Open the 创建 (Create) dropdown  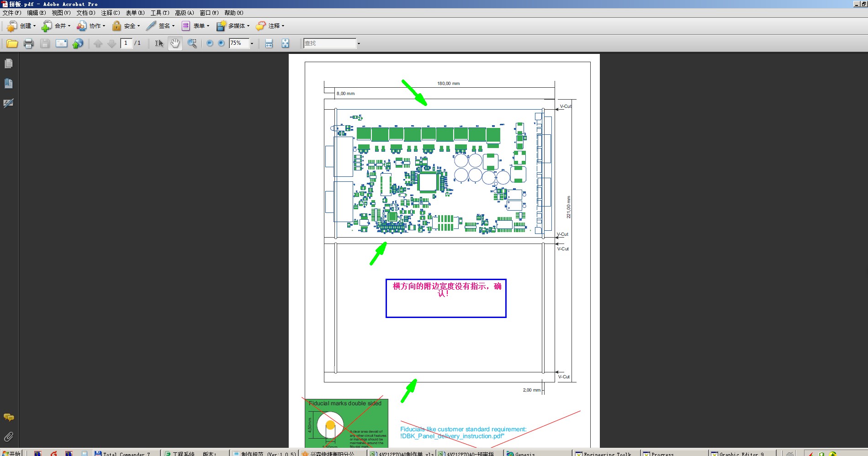(21, 26)
